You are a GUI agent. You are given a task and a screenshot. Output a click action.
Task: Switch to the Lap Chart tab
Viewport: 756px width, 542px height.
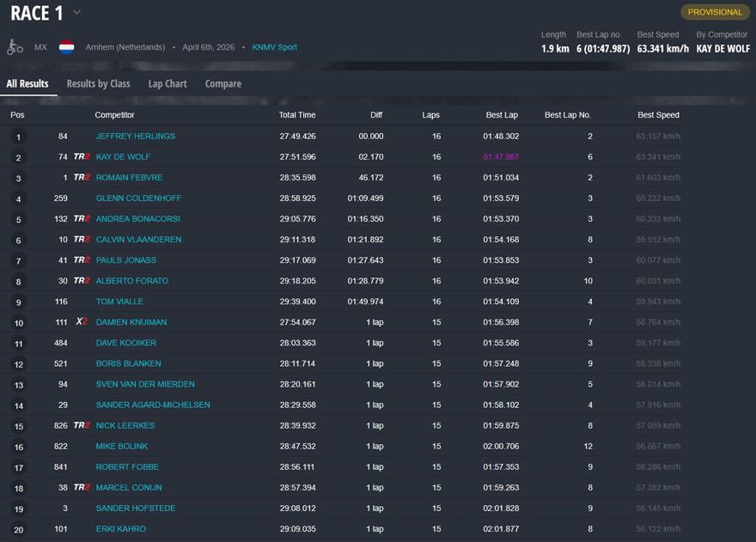click(x=168, y=83)
